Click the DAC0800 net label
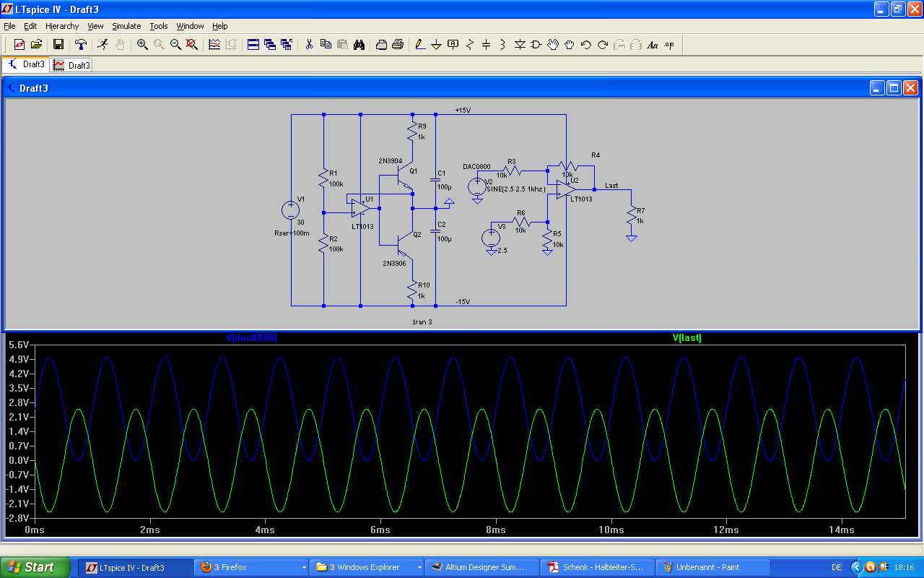 pos(476,167)
